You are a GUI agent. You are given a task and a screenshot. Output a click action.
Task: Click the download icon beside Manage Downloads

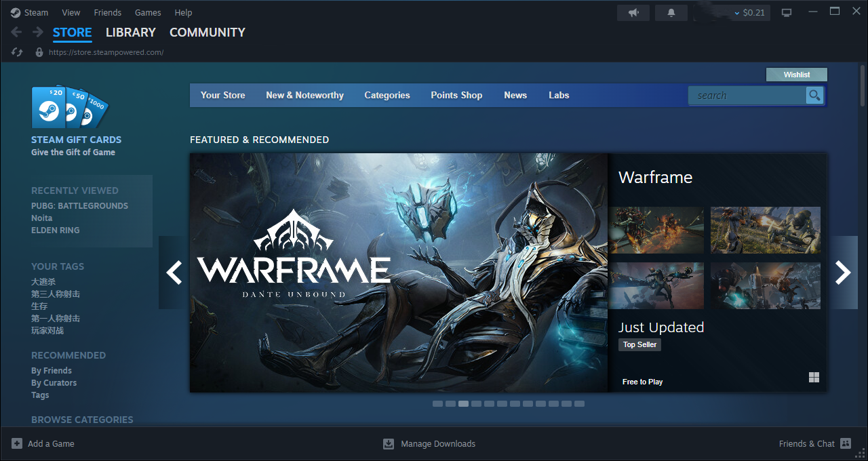click(389, 443)
